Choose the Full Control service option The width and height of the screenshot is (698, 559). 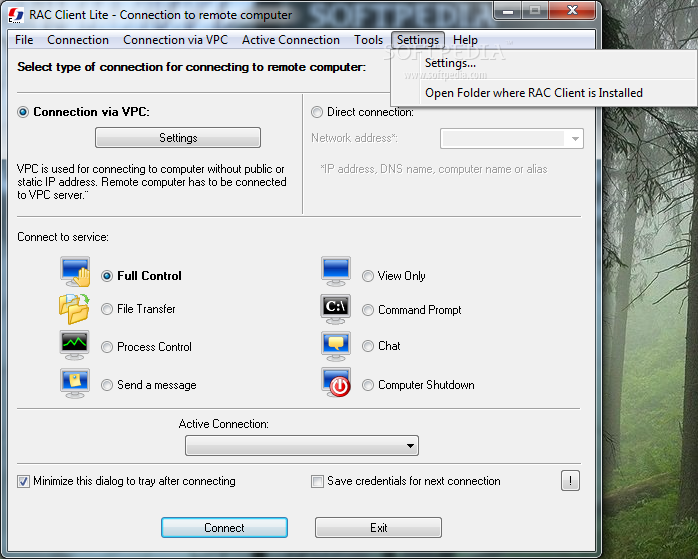(x=107, y=276)
